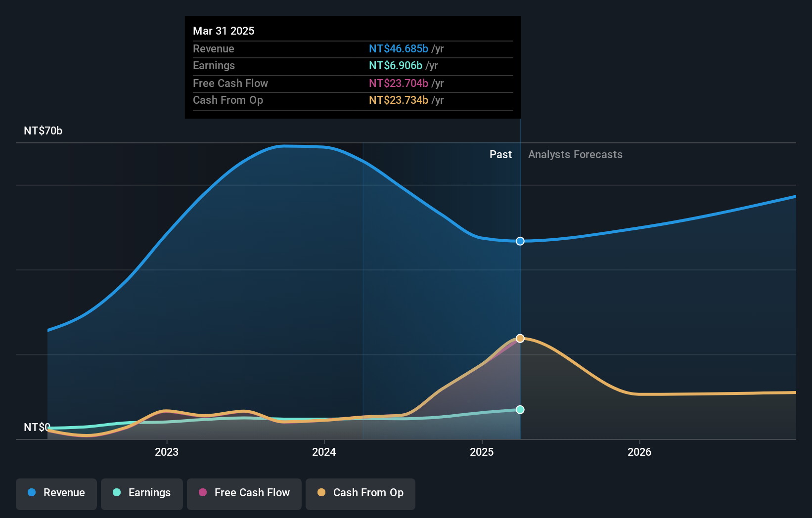Select the 2026 x-axis label

point(639,452)
